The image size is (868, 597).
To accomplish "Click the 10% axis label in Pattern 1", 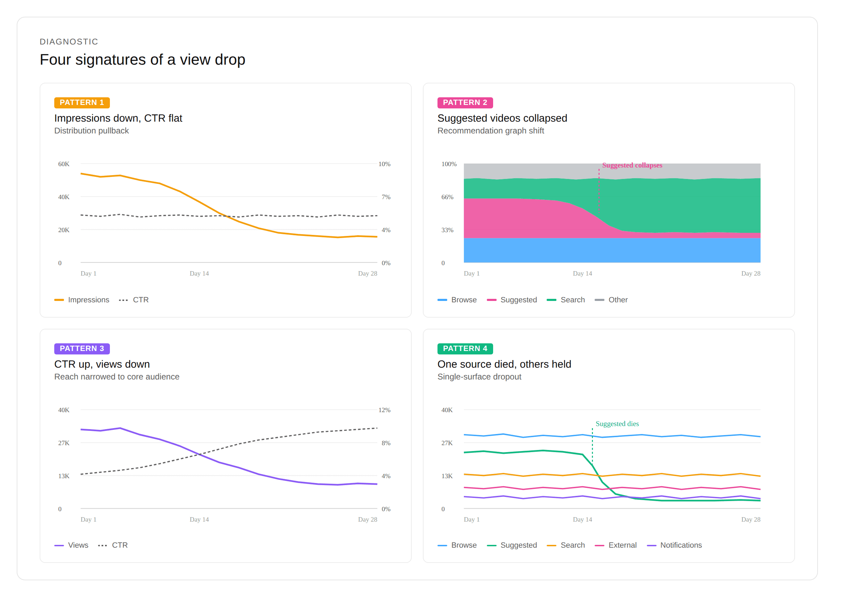I will 384,164.
